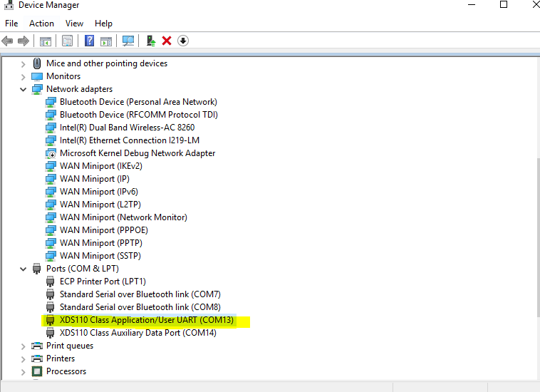Select WAN Miniport (IP) entry
The width and height of the screenshot is (540, 392).
coord(95,179)
